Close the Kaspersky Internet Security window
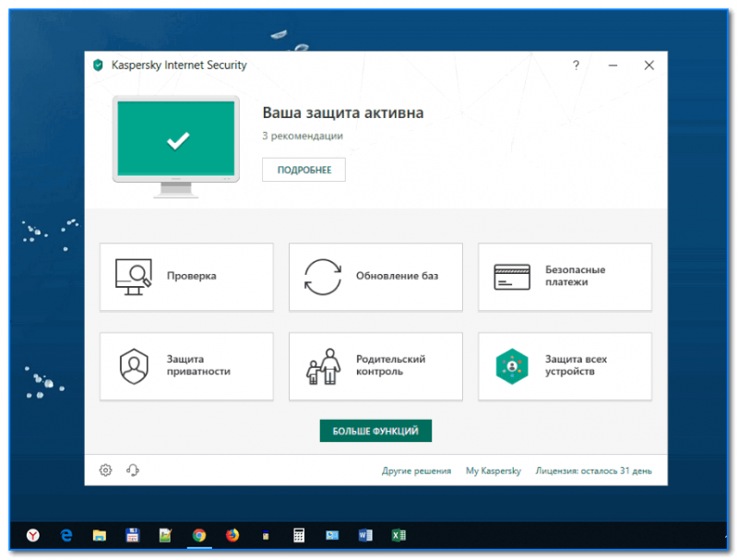 (x=649, y=65)
